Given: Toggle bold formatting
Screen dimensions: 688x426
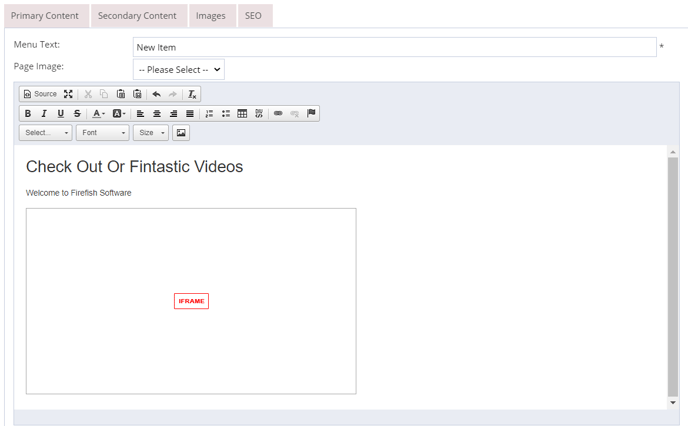Looking at the screenshot, I should (27, 114).
